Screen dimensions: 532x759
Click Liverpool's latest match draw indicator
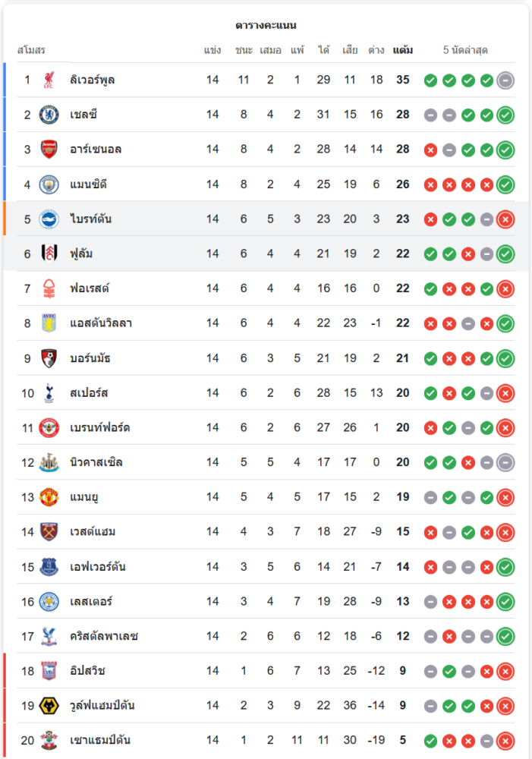click(x=505, y=80)
